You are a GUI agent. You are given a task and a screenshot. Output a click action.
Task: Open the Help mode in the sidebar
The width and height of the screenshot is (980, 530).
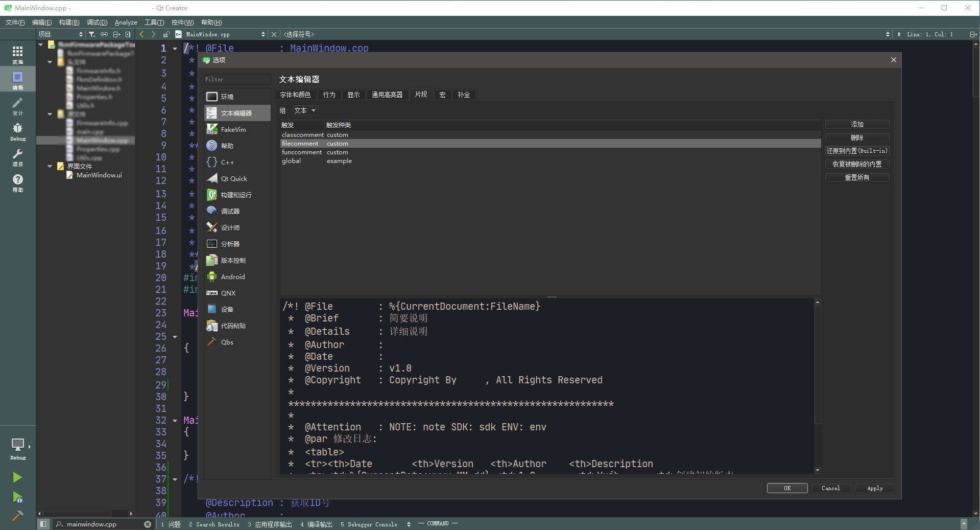[17, 182]
